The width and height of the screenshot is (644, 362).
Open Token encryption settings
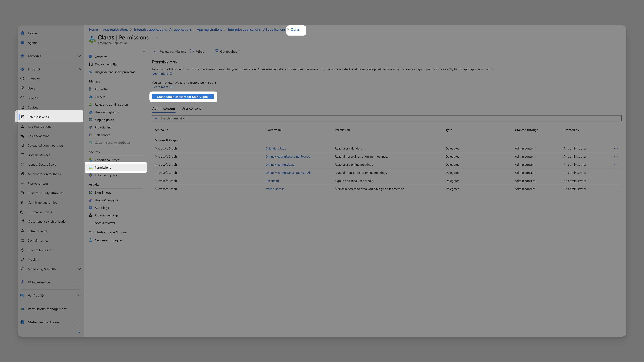coord(107,175)
